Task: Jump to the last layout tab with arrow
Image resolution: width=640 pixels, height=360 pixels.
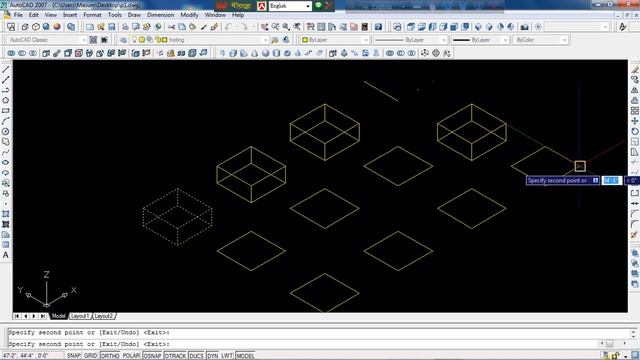Action: click(x=42, y=316)
